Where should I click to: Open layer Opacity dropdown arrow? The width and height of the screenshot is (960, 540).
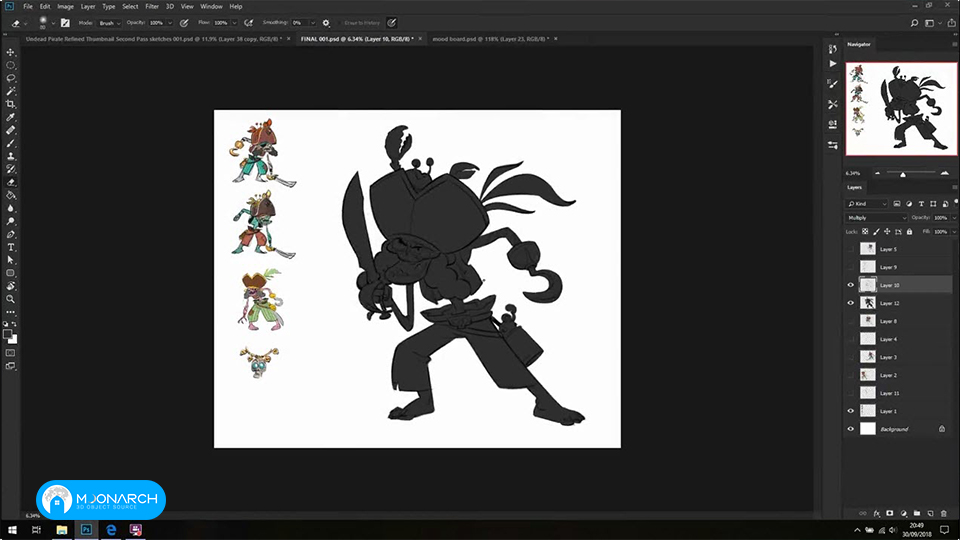point(954,217)
